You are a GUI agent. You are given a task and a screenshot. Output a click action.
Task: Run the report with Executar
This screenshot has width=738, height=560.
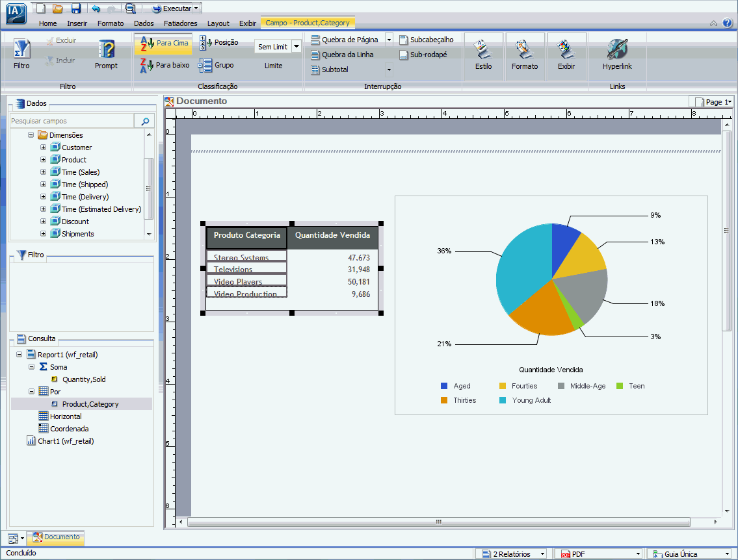(171, 8)
